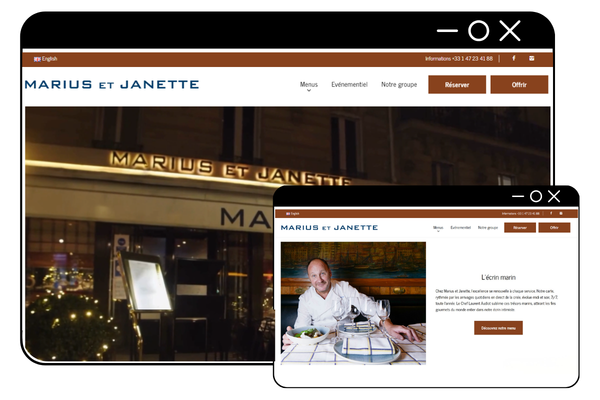Image resolution: width=600 pixels, height=400 pixels.
Task: Minimize the large browser window
Action: pos(447,31)
